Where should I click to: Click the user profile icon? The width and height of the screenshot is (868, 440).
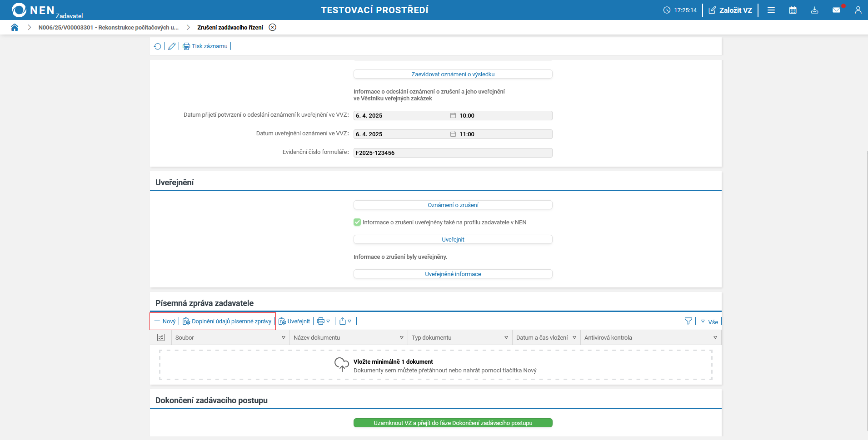click(858, 10)
